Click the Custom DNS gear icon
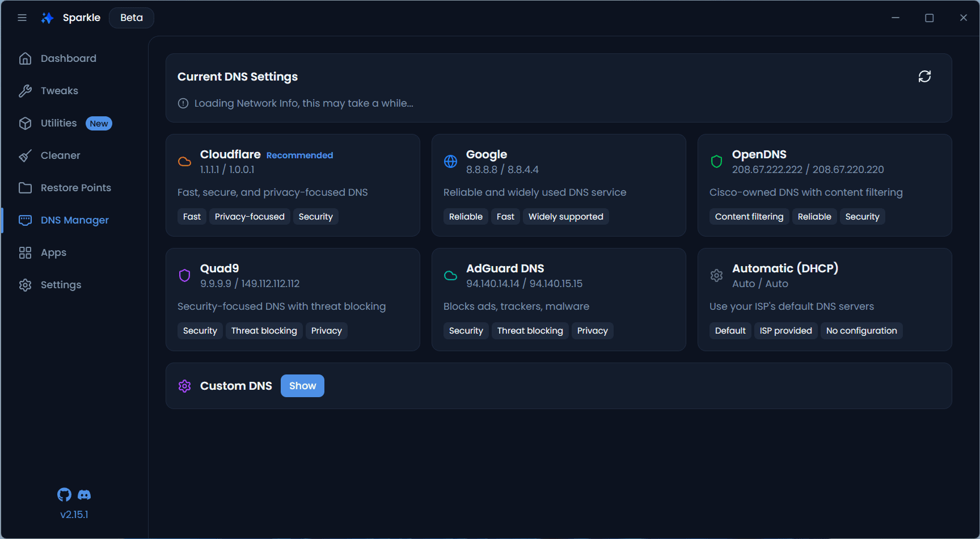The height and width of the screenshot is (539, 980). 185,386
